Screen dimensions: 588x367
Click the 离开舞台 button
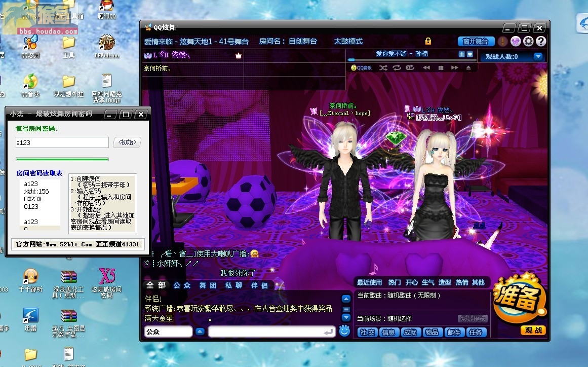click(x=476, y=41)
